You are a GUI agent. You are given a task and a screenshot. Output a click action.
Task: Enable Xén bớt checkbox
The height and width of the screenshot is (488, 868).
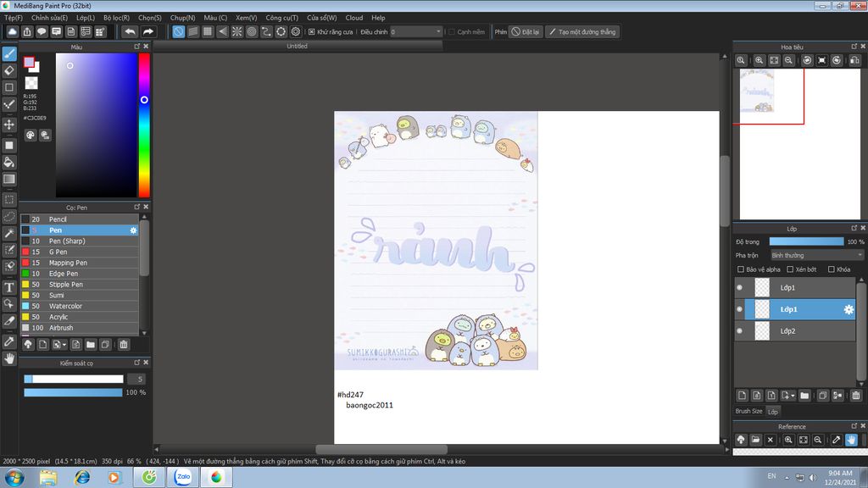[x=790, y=269]
